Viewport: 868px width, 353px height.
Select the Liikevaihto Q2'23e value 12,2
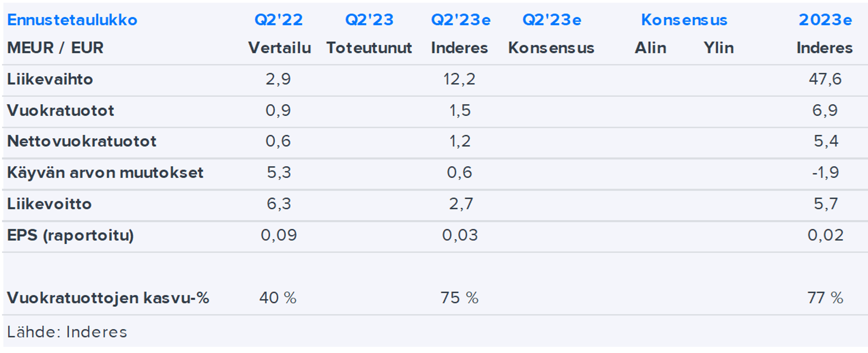click(459, 80)
